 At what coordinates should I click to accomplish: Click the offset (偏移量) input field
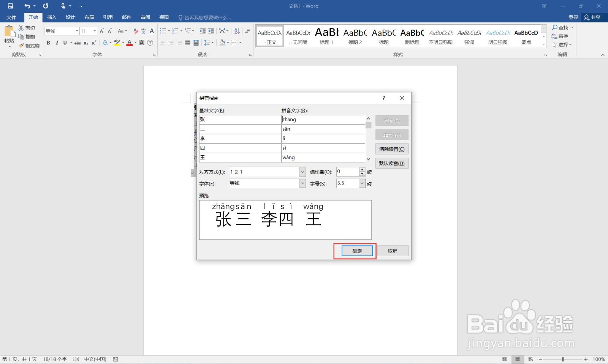tap(348, 172)
